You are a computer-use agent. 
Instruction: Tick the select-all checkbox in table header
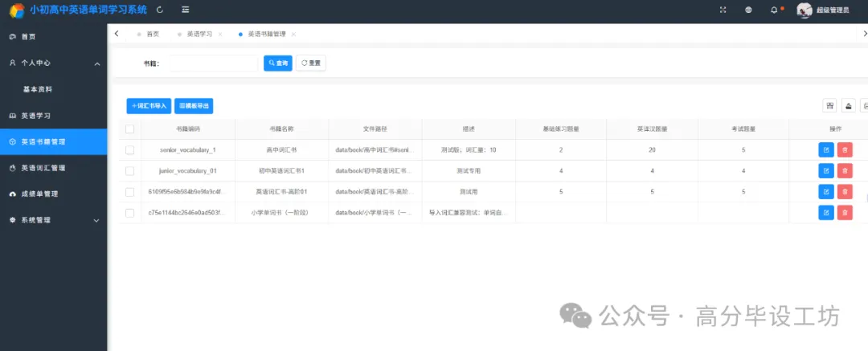click(x=129, y=129)
